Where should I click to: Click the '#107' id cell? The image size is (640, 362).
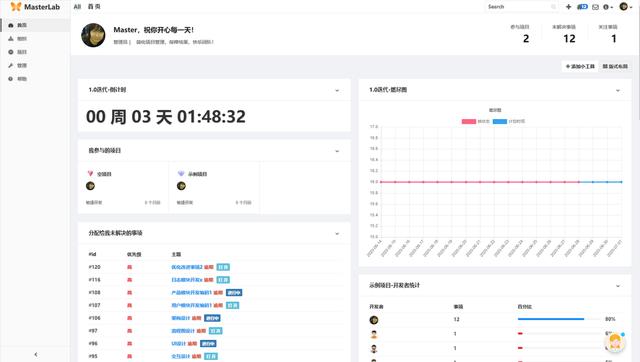click(94, 305)
